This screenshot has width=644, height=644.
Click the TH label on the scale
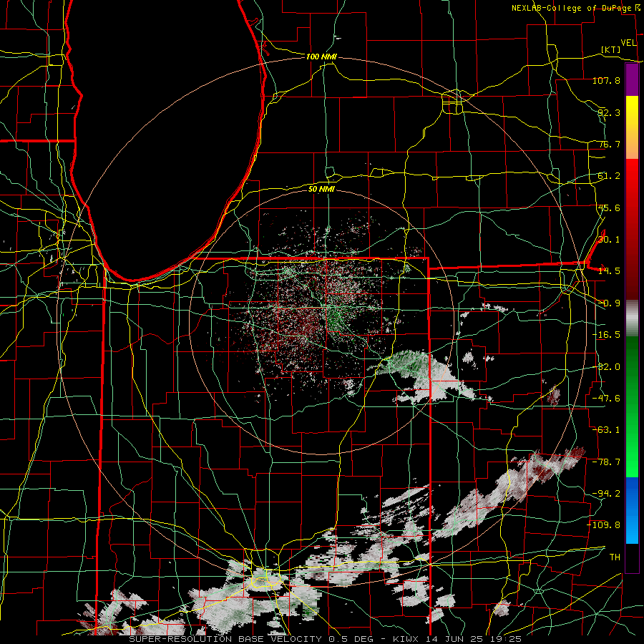(x=615, y=557)
